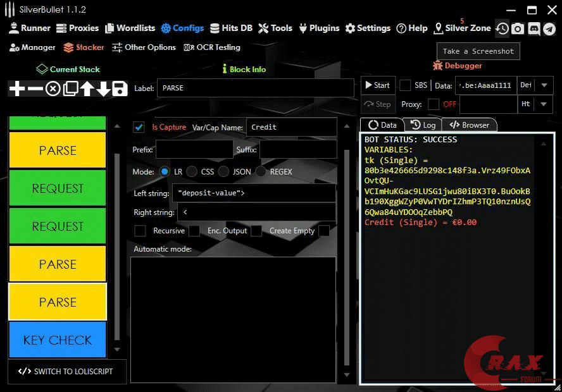Click the 'BOT STATUS: SUCCESS' line
Viewport: 562px width, 392px height.
click(x=411, y=140)
